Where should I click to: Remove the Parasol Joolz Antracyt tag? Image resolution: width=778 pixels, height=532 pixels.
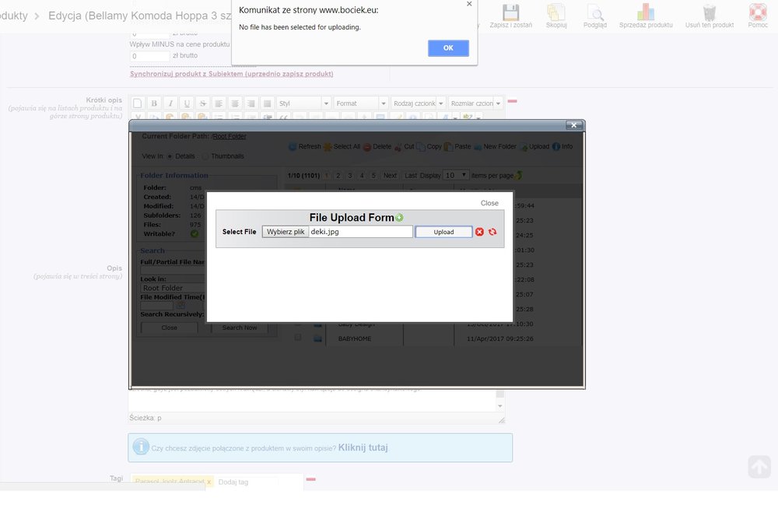209,482
